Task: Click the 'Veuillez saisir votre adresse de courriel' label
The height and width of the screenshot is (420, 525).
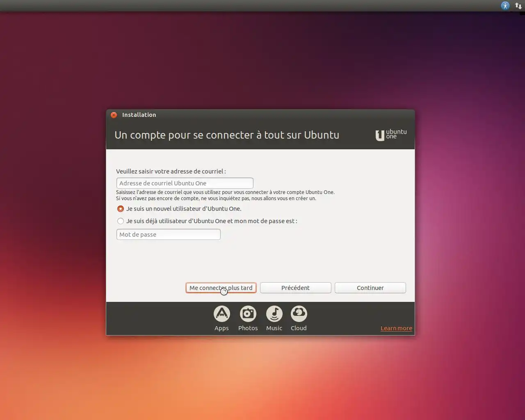Action: 171,171
